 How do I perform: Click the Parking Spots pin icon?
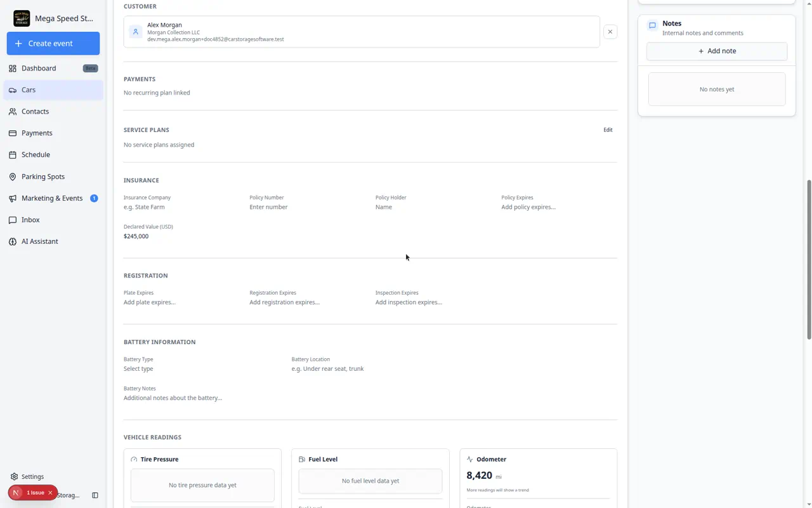pyautogui.click(x=13, y=177)
